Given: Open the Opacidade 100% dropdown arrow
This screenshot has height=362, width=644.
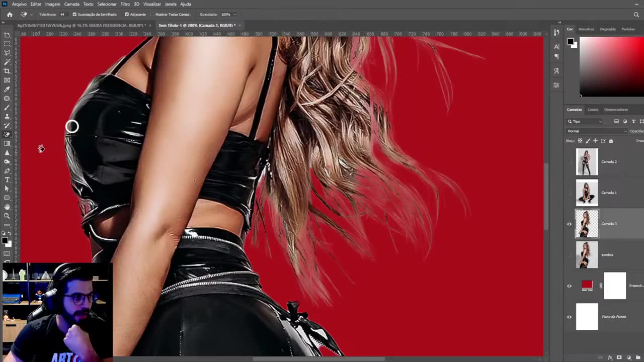Looking at the screenshot, I should click(x=235, y=15).
